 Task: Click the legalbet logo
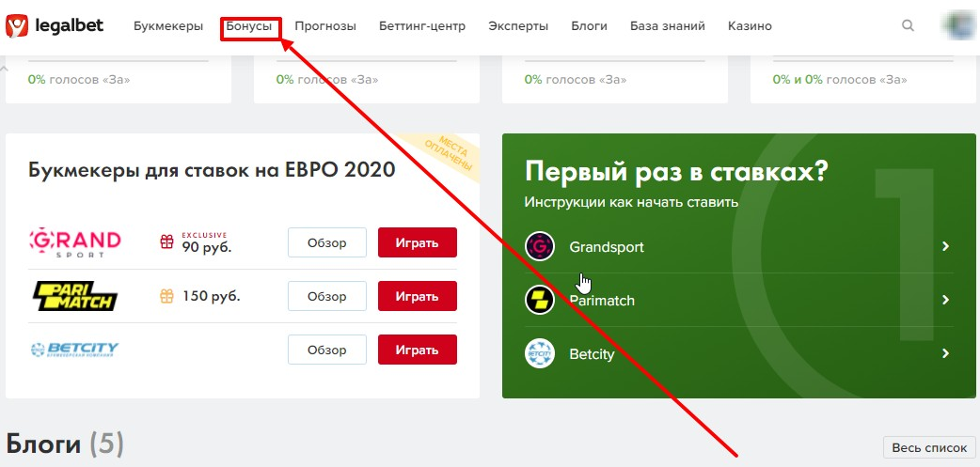[x=55, y=26]
